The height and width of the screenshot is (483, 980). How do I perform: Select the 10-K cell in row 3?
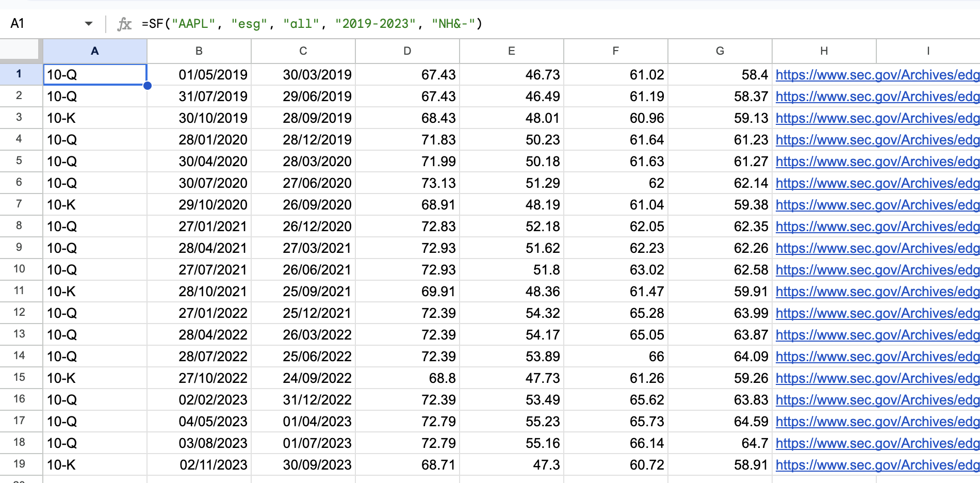[95, 118]
